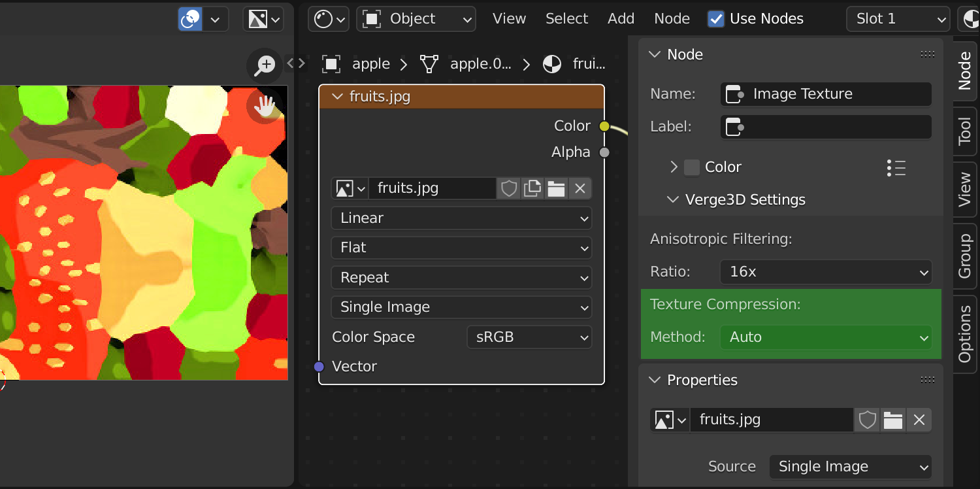Viewport: 980px width, 489px height.
Task: Click the apple.0 mesh breadcrumb icon
Action: click(429, 64)
